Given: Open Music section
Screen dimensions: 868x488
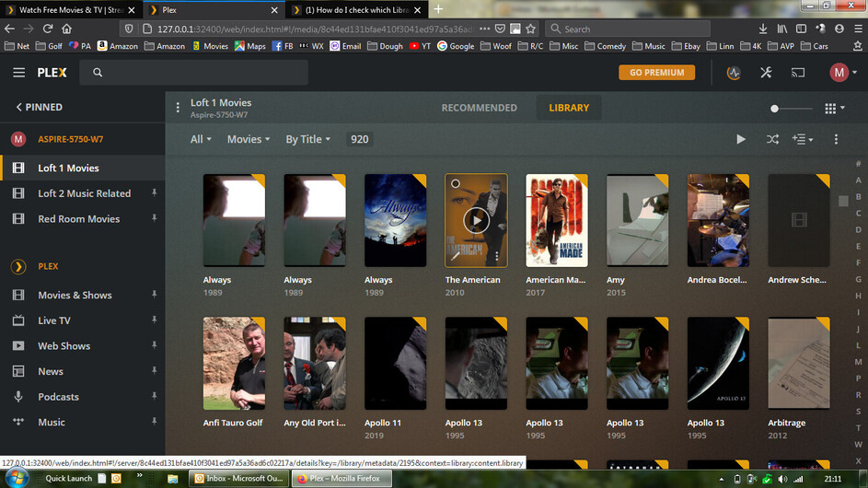Looking at the screenshot, I should click(x=52, y=423).
